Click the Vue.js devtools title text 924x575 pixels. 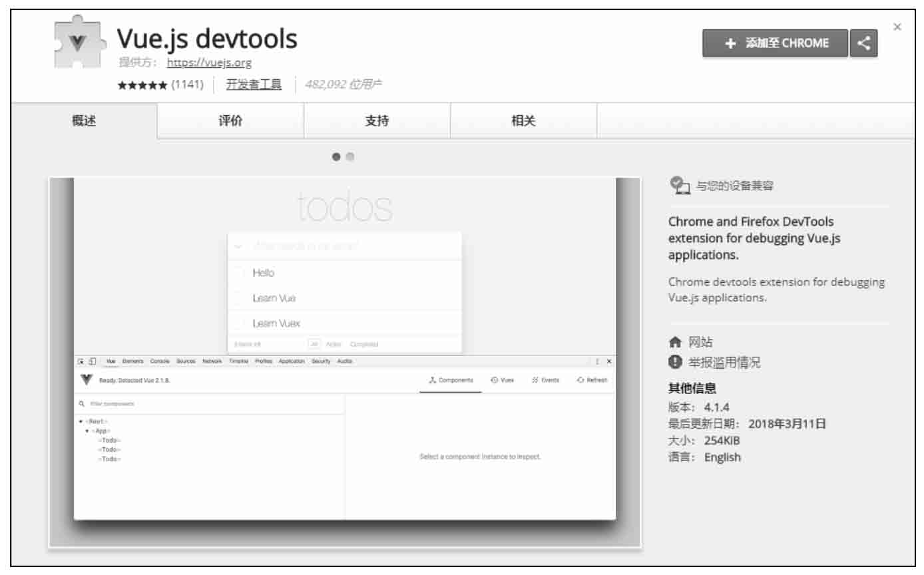tap(207, 40)
